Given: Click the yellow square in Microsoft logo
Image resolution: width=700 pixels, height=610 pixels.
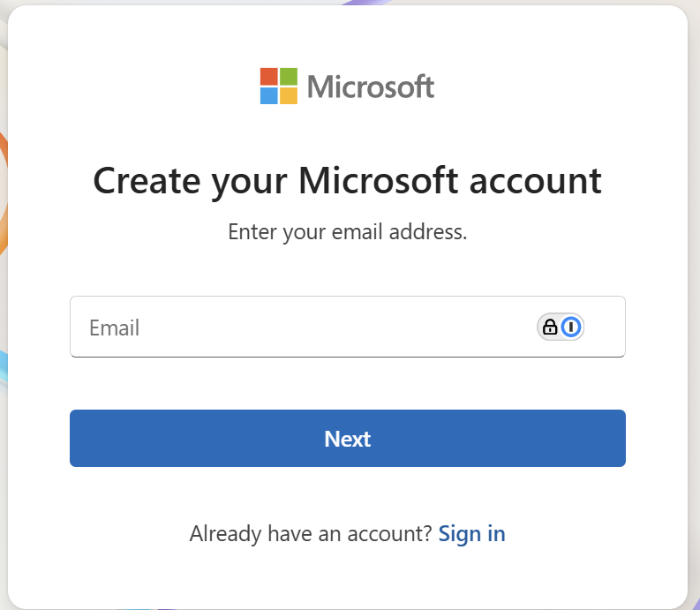Looking at the screenshot, I should [x=289, y=95].
